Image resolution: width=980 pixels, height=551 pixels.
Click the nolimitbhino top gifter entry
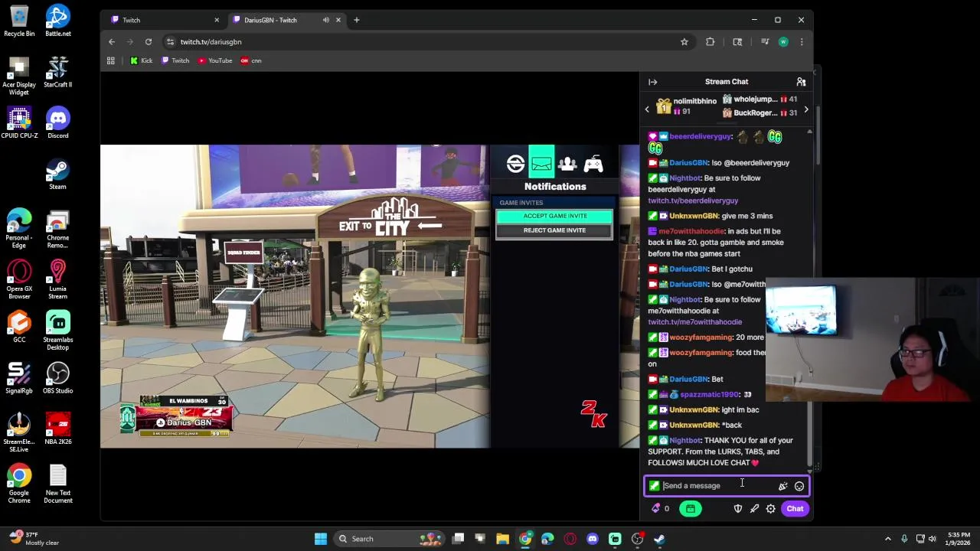point(687,106)
